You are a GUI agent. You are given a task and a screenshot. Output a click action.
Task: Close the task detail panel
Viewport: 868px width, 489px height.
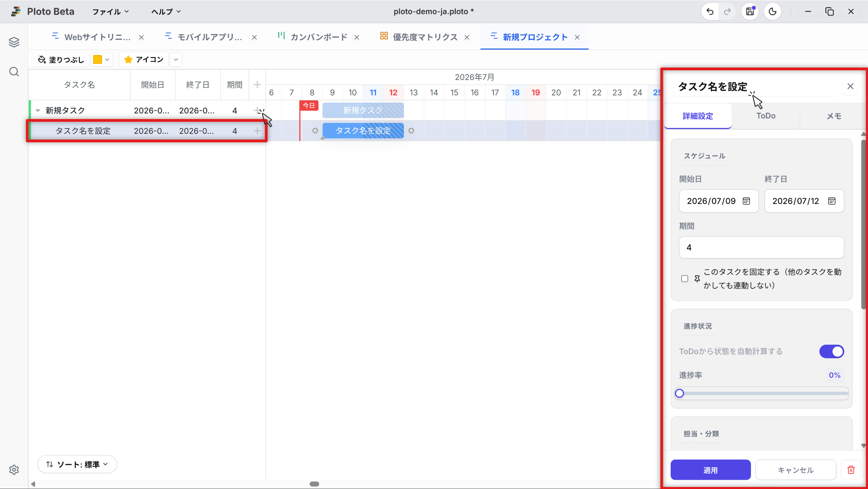click(850, 86)
